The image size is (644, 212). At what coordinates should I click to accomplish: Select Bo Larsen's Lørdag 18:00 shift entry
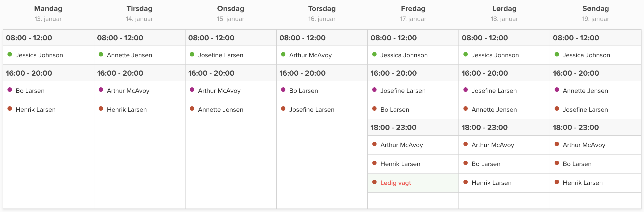point(486,164)
